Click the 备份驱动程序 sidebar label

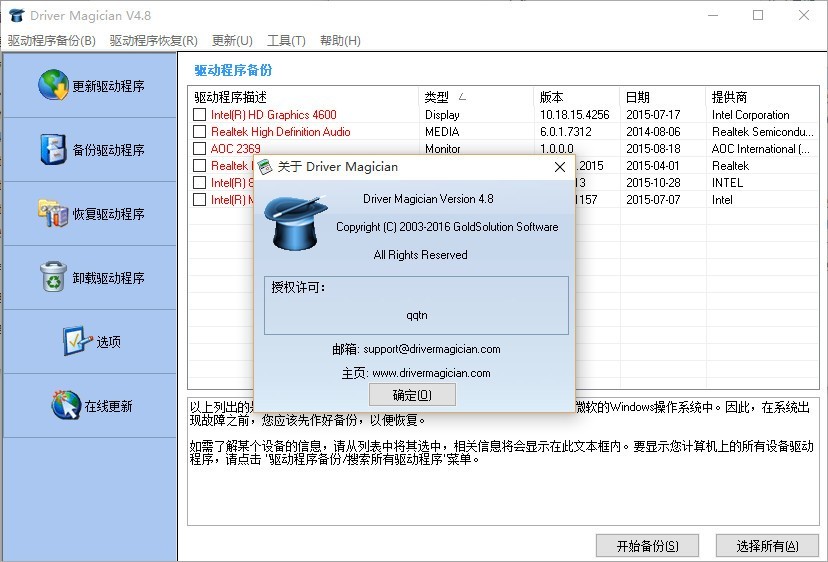108,150
